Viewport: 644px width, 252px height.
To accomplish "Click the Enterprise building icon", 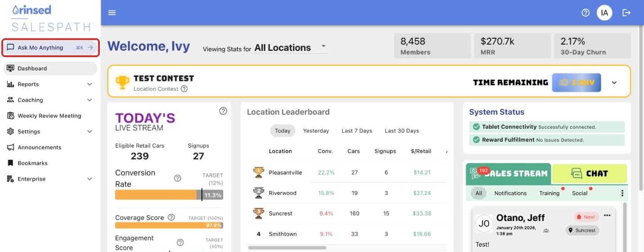I will 10,179.
